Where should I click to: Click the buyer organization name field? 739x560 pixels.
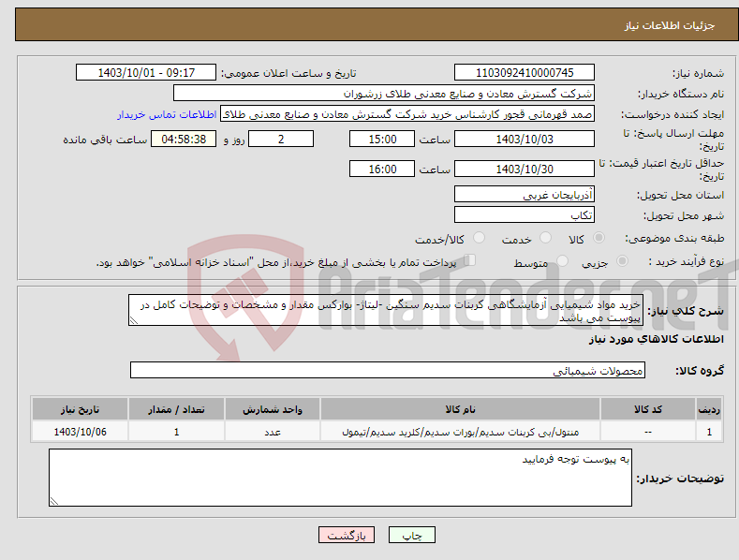[384, 94]
